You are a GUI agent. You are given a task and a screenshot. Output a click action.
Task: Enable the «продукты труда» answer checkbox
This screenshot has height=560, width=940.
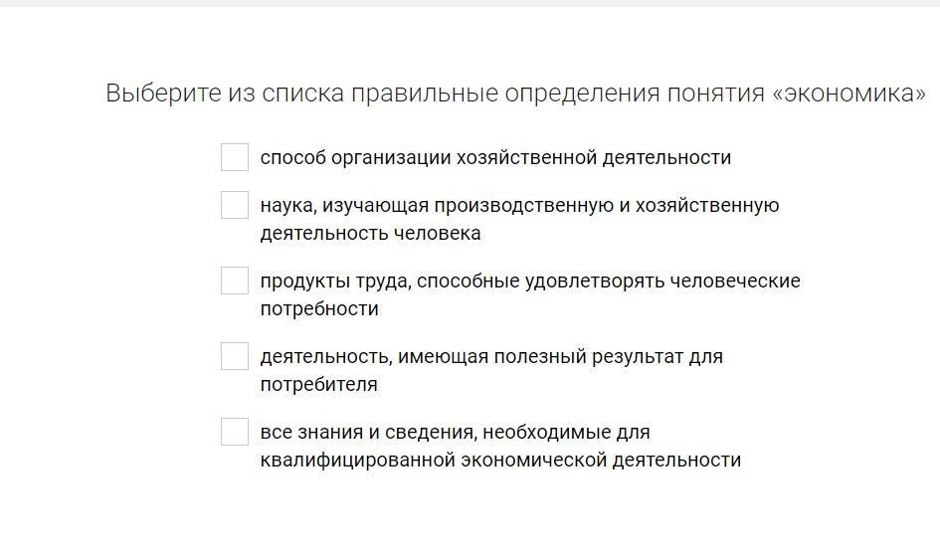(x=235, y=280)
